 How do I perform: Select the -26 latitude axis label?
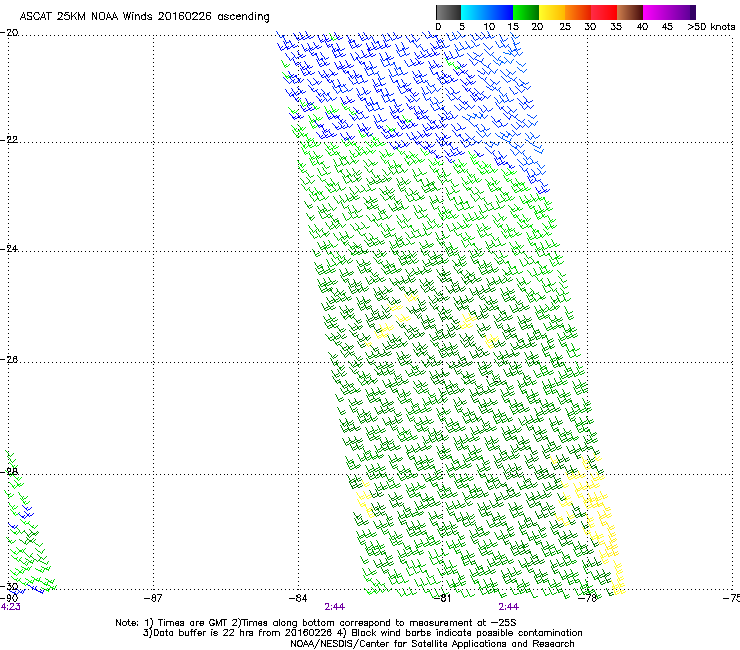tap(10, 360)
